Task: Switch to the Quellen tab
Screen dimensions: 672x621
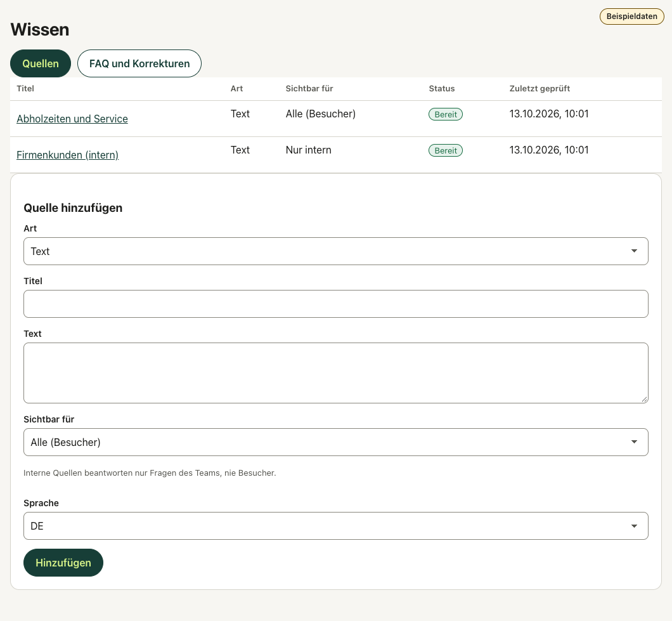Action: pyautogui.click(x=41, y=63)
